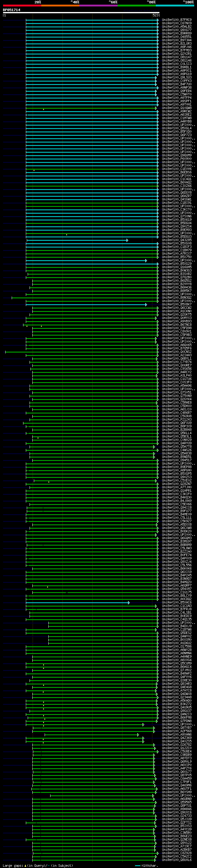
Task: Select the UniRef100_B8GEZ3 label
Action: (177, 836)
